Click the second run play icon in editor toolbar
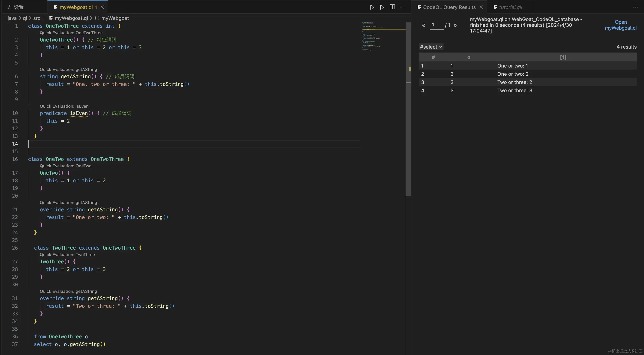Viewport: 644px width, 355px height. [x=382, y=7]
